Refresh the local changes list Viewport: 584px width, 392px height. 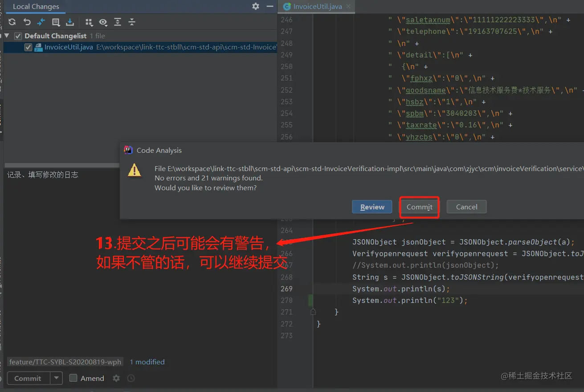pyautogui.click(x=12, y=22)
